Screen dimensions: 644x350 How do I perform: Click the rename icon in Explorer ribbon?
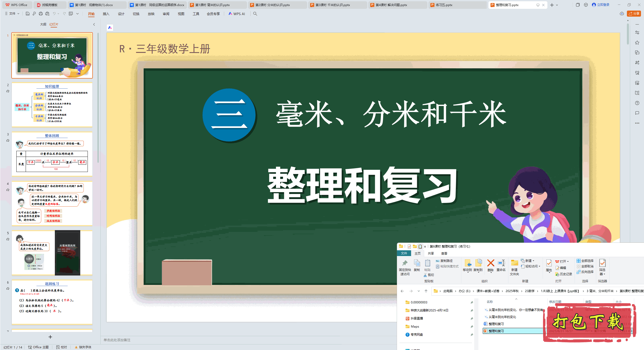pyautogui.click(x=501, y=263)
